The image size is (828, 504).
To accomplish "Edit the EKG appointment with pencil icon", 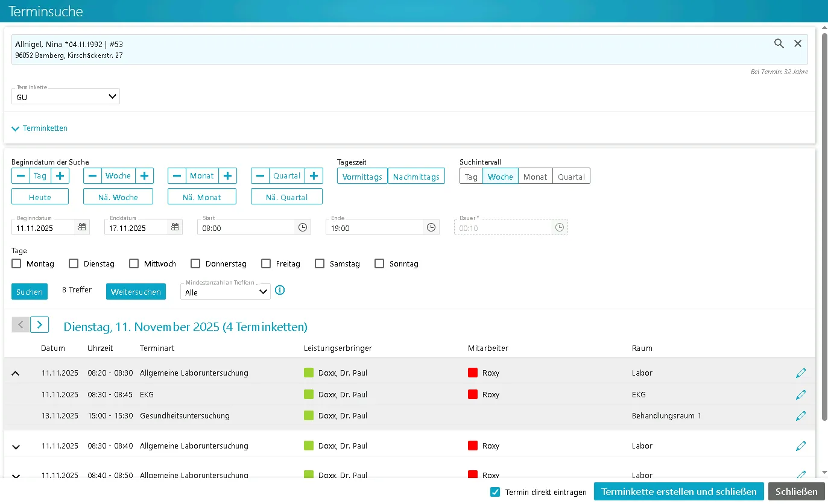I will 801,395.
